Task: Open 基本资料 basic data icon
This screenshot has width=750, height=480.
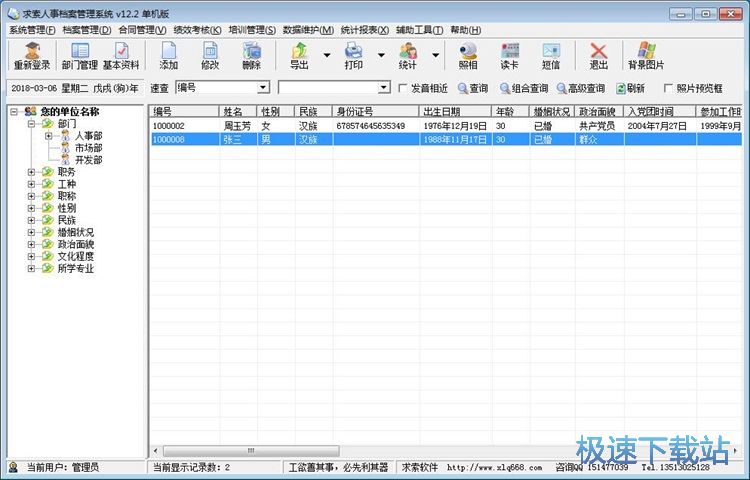Action: click(121, 56)
